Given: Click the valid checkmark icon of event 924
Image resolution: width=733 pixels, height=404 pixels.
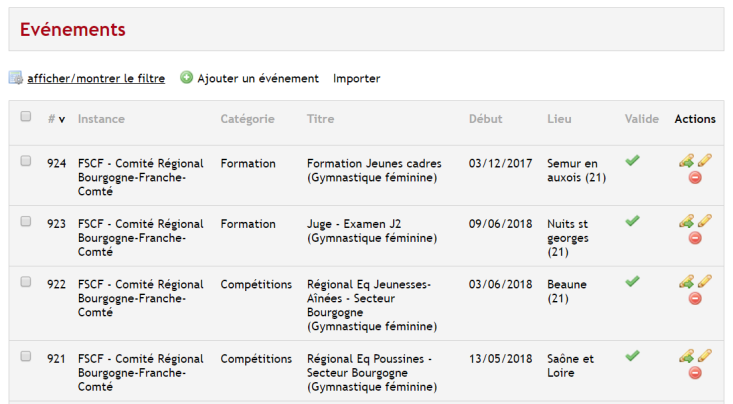Looking at the screenshot, I should 632,161.
